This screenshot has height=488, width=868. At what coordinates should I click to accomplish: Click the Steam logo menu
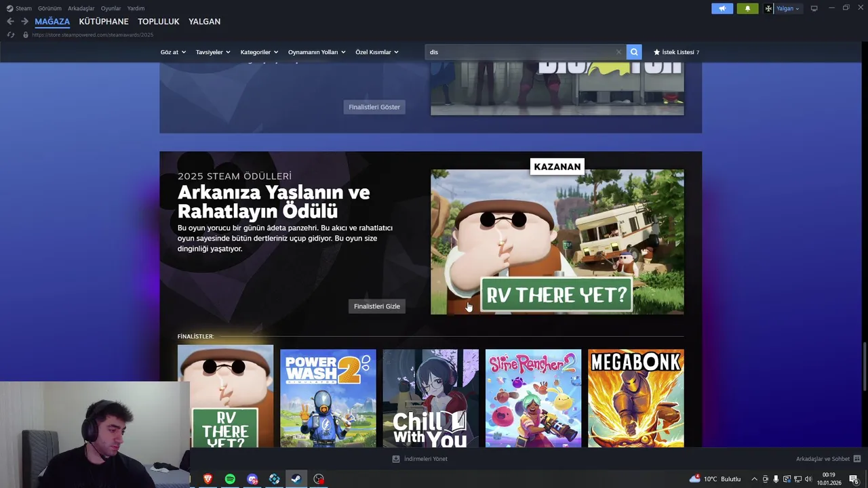(19, 8)
